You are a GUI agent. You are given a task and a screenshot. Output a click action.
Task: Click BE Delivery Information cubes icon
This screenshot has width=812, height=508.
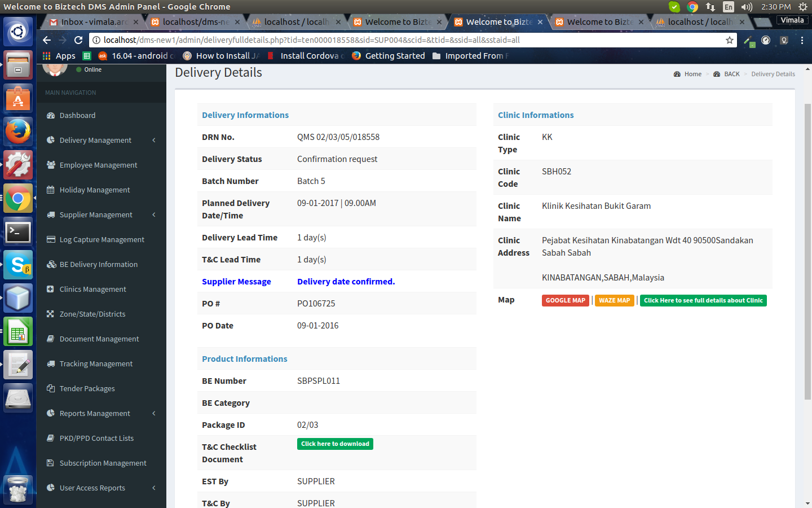tap(51, 264)
